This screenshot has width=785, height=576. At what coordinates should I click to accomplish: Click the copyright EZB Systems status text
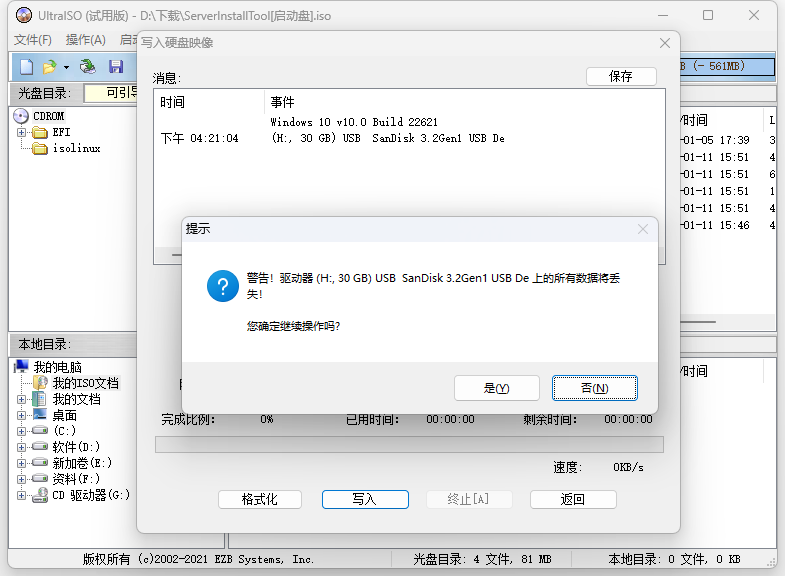(198, 559)
